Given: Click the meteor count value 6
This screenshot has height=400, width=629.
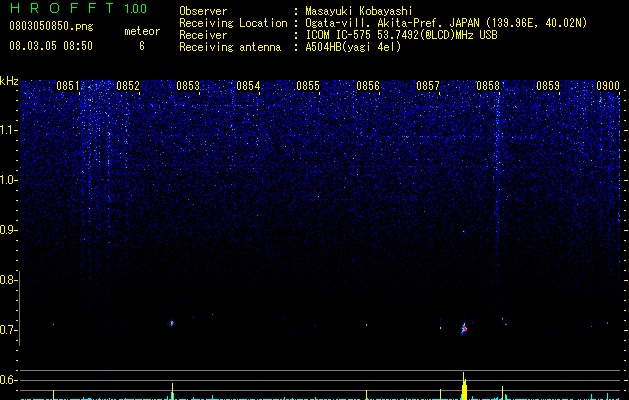Looking at the screenshot, I should [x=142, y=46].
